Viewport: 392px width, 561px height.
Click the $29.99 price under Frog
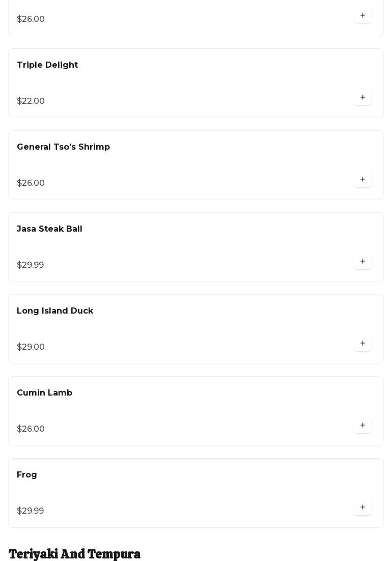pos(31,511)
